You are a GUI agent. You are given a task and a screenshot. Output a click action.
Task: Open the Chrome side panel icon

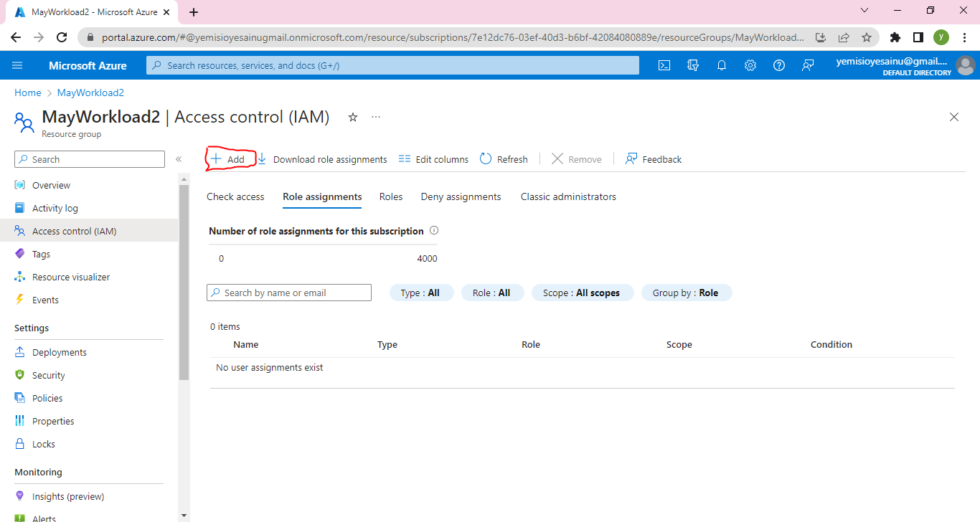pyautogui.click(x=918, y=37)
